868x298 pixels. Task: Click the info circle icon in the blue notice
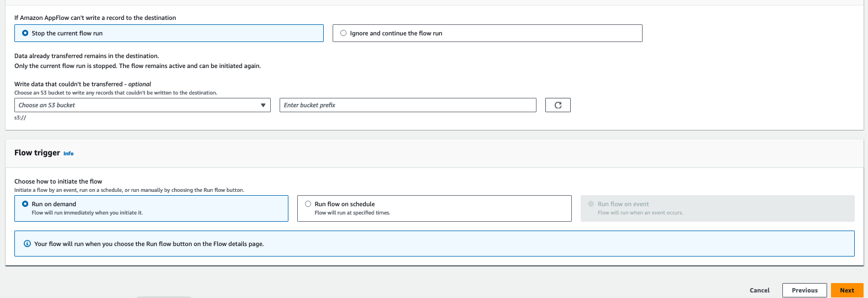(27, 244)
